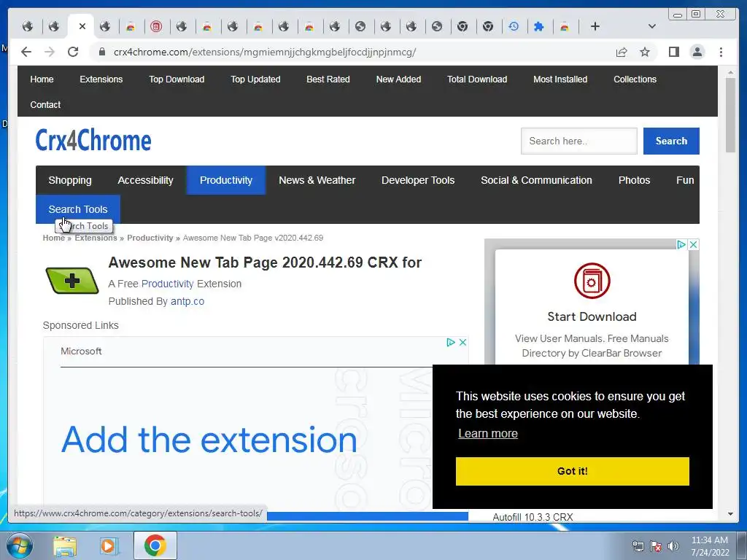Click the browser forward arrow

(50, 52)
